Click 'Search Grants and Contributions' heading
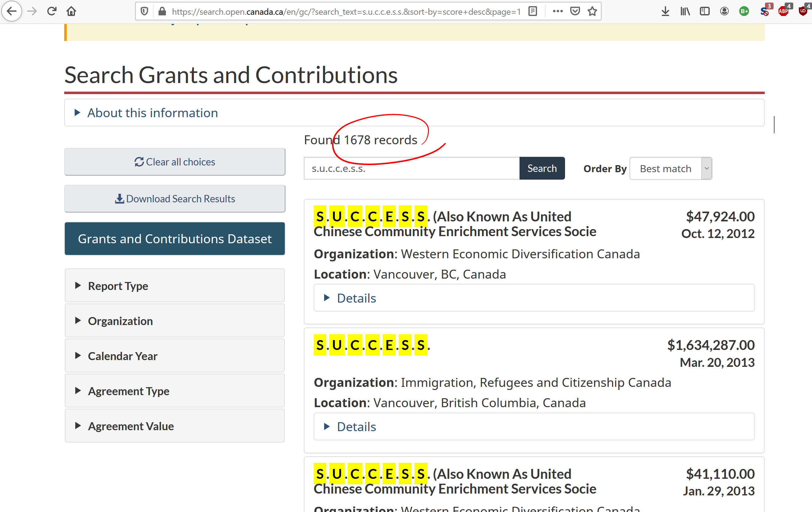812x512 pixels. pyautogui.click(x=231, y=75)
